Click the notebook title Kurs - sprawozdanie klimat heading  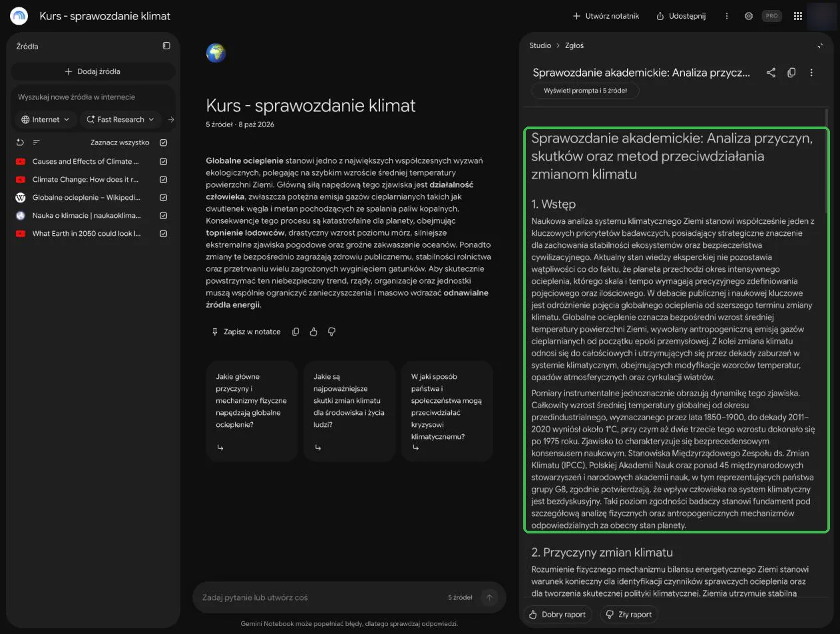pos(311,105)
